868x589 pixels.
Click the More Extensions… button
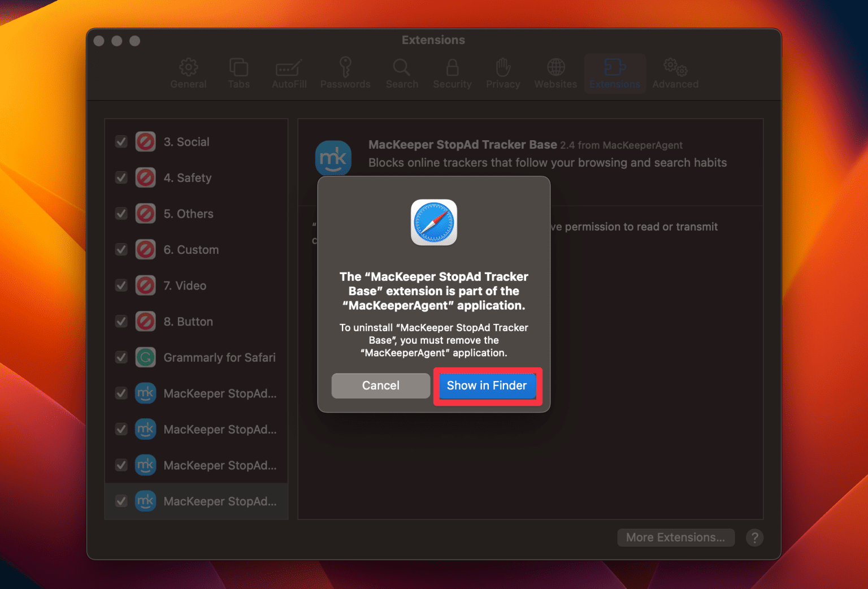point(675,538)
